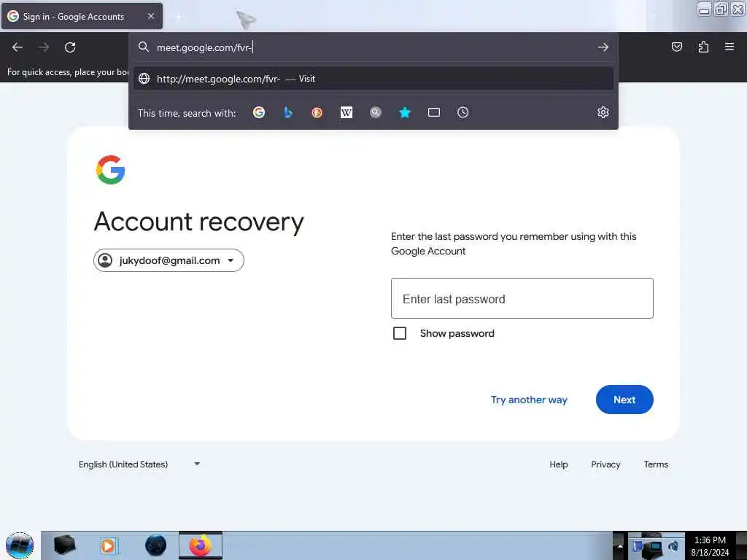
Task: Click the Account recovery heading
Action: click(x=198, y=222)
